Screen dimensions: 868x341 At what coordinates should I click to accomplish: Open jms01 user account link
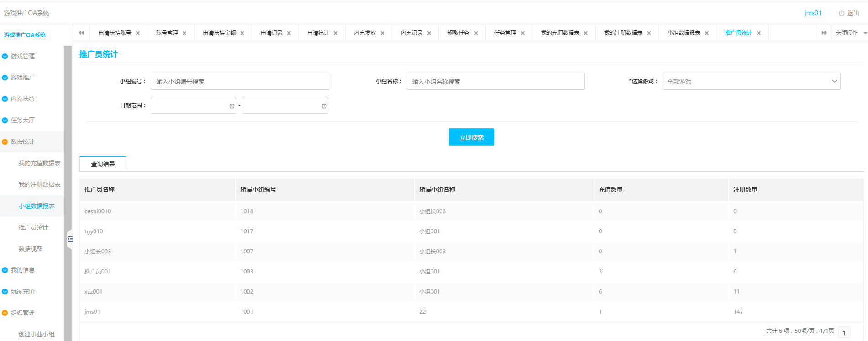click(812, 13)
